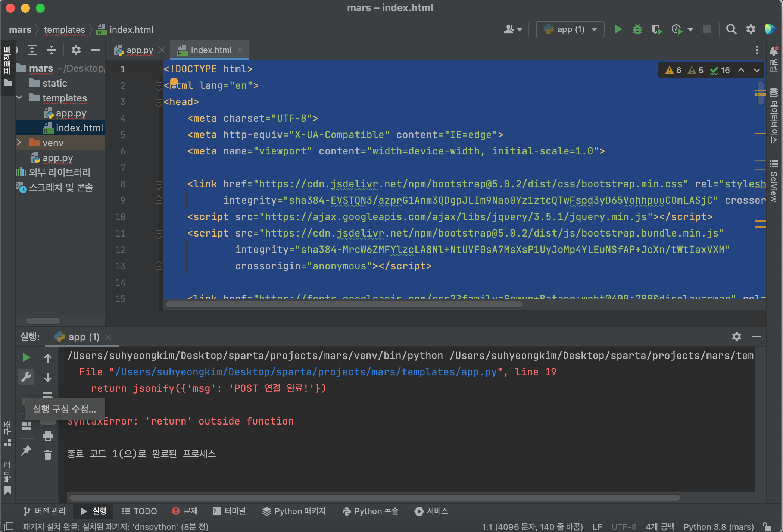This screenshot has width=783, height=532.
Task: Toggle the 북마크 tool window stripe button
Action: pyautogui.click(x=7, y=478)
